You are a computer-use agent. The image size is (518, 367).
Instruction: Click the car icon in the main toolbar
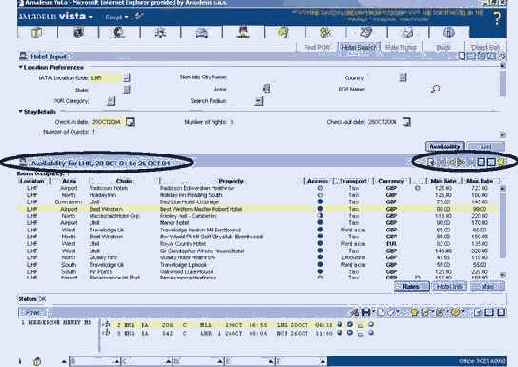coord(201,33)
